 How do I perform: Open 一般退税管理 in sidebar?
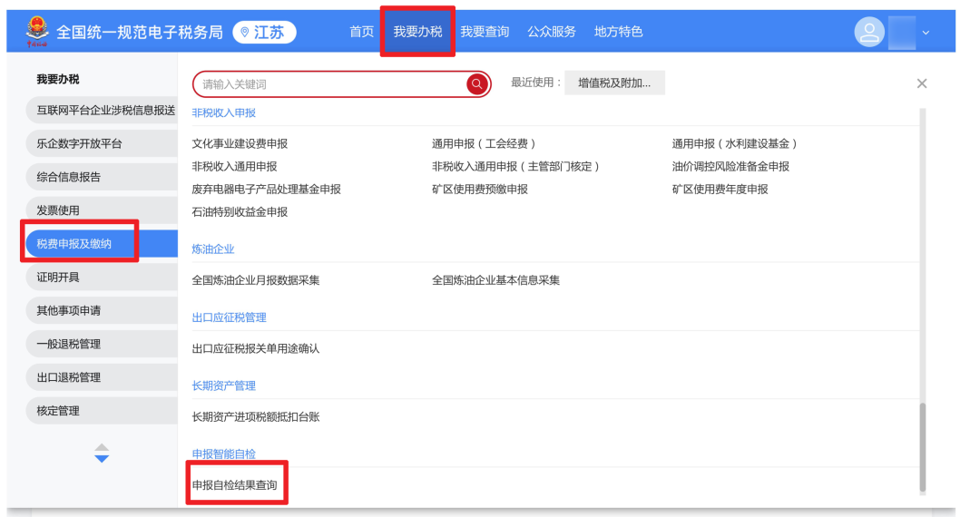102,344
